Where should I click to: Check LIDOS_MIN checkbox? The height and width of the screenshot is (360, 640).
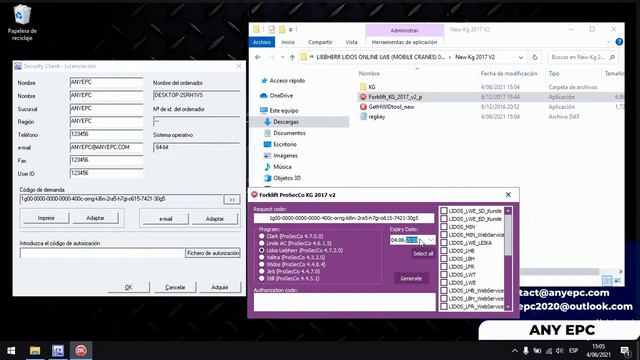point(444,227)
